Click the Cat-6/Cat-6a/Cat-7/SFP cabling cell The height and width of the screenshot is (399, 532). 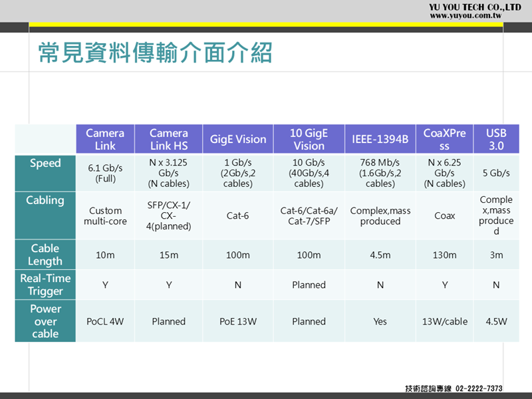pos(309,215)
